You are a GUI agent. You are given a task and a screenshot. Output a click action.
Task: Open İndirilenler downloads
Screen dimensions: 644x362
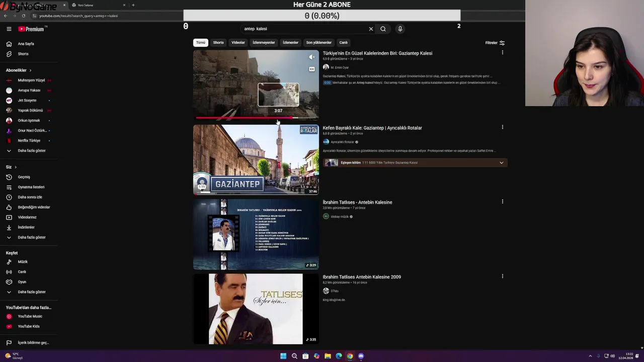26,227
